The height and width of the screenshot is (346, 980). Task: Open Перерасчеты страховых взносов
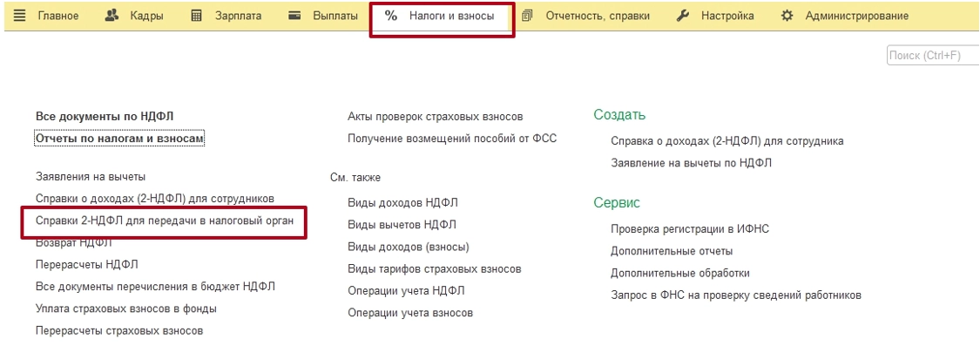[119, 330]
